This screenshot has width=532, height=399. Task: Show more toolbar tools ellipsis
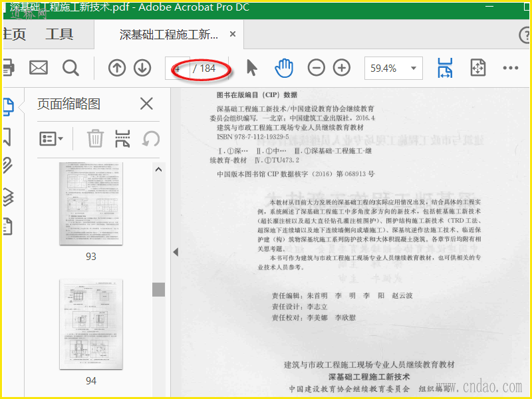coord(510,68)
